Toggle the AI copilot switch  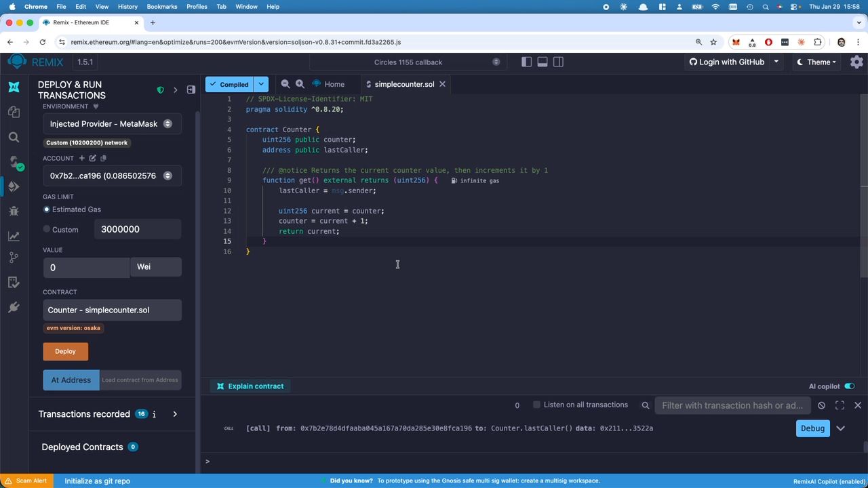click(x=849, y=386)
